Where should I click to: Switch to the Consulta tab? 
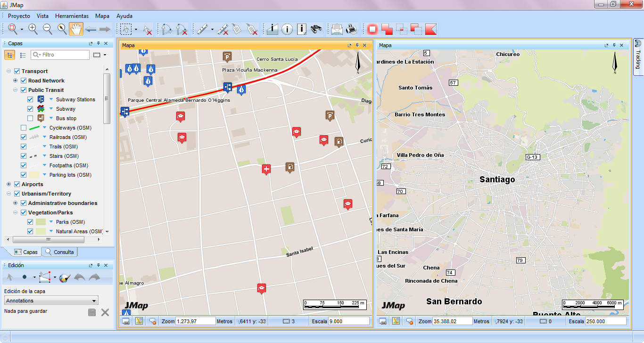point(60,252)
